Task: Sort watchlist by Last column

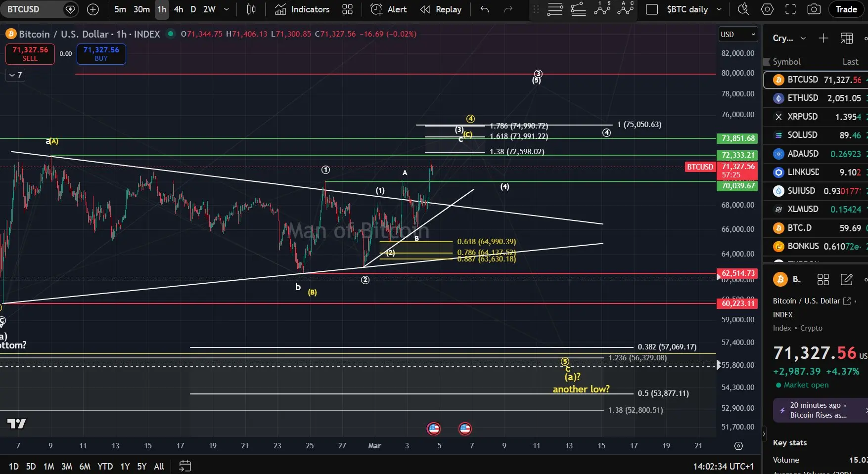Action: pos(850,62)
